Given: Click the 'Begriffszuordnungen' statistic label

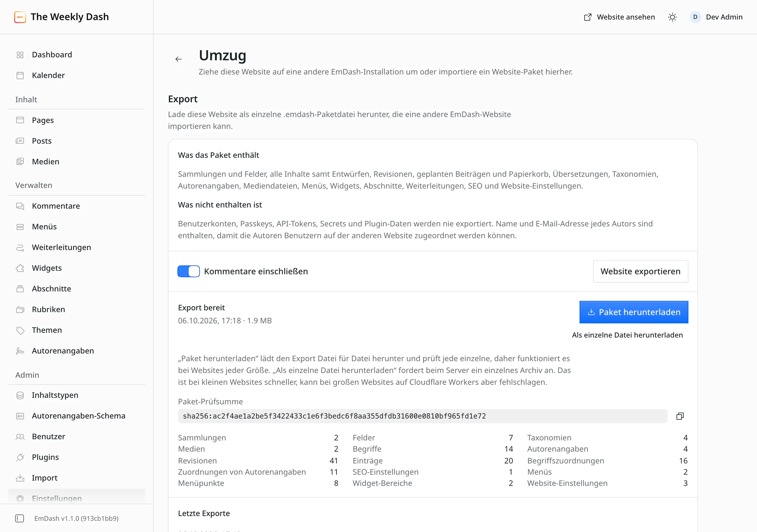Looking at the screenshot, I should click(565, 460).
